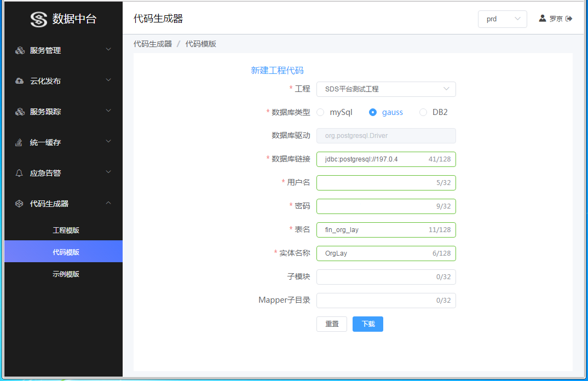
Task: Click the 应急告警 bell icon
Action: (x=19, y=173)
